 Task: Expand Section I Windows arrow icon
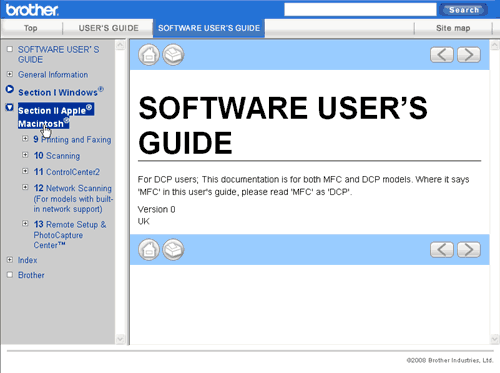click(10, 89)
